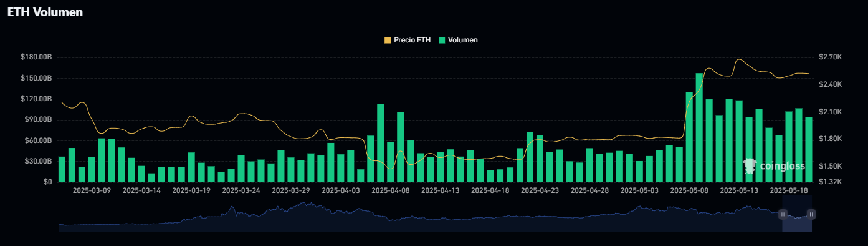
Task: Click the 2025-05-18 date label
Action: point(789,190)
